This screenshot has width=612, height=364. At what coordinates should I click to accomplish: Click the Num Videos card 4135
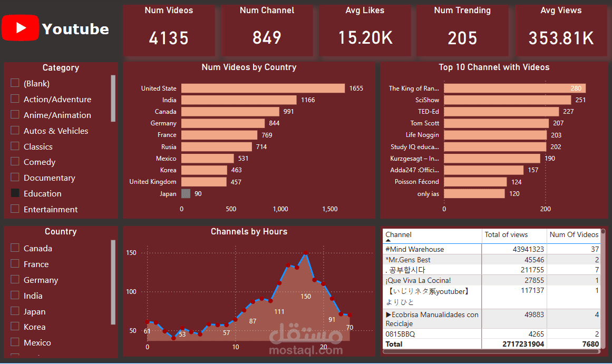[169, 30]
